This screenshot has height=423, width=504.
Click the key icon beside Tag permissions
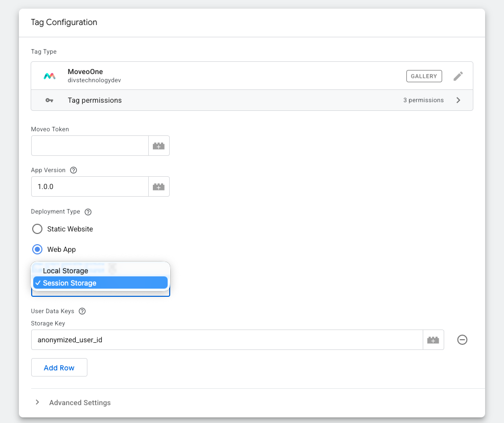coord(49,100)
